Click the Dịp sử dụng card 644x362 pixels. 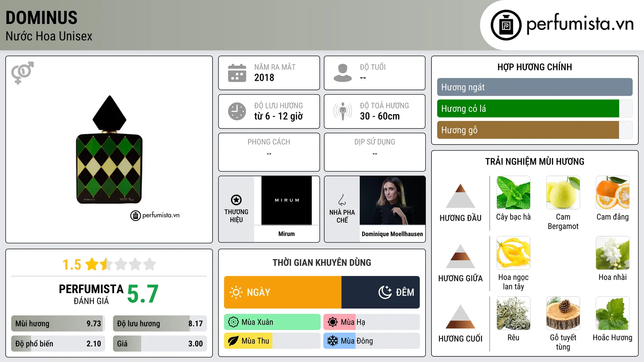(x=375, y=152)
